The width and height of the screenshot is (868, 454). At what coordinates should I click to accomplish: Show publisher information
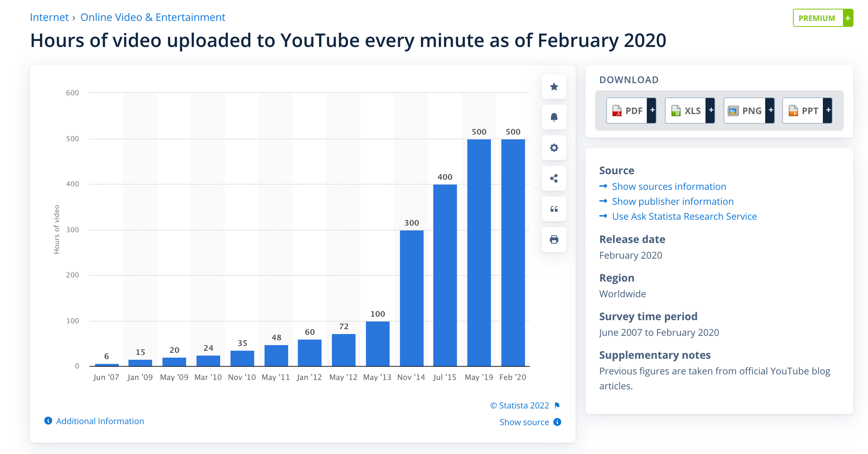tap(673, 202)
